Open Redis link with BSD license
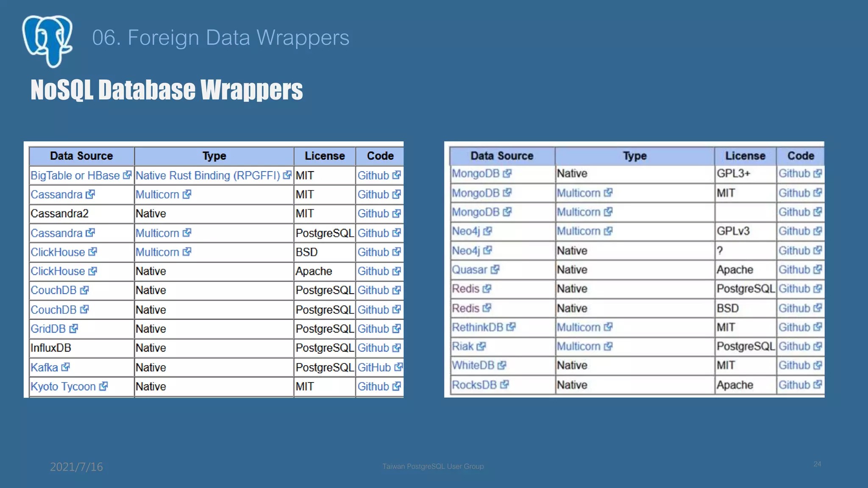868x488 pixels. (465, 308)
